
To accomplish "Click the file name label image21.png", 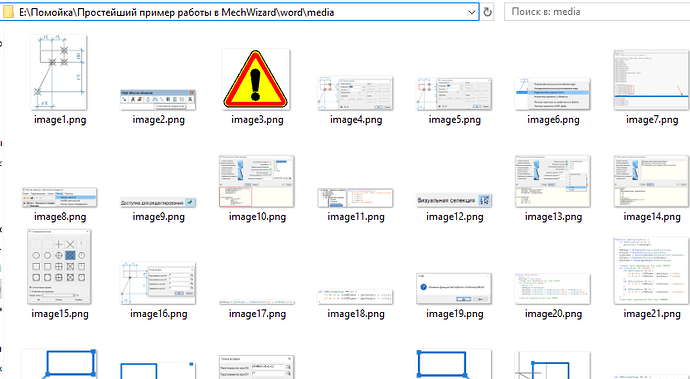I will 652,314.
